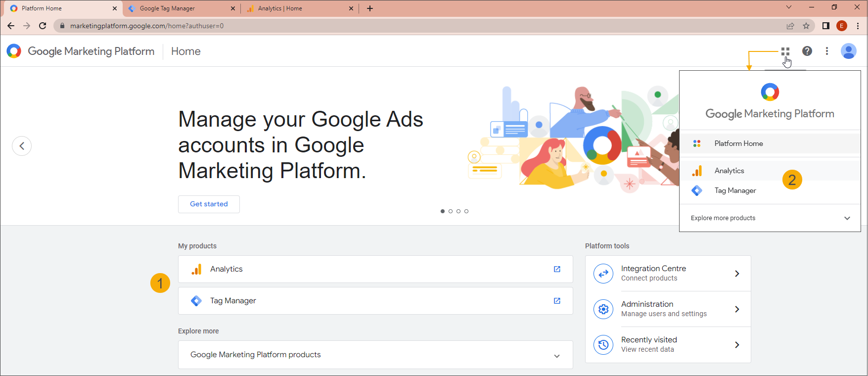Click the user account avatar icon
This screenshot has width=868, height=376.
(848, 51)
